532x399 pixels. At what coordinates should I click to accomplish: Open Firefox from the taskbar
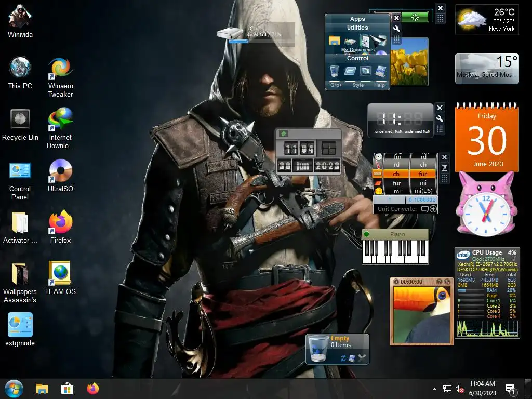[92, 389]
